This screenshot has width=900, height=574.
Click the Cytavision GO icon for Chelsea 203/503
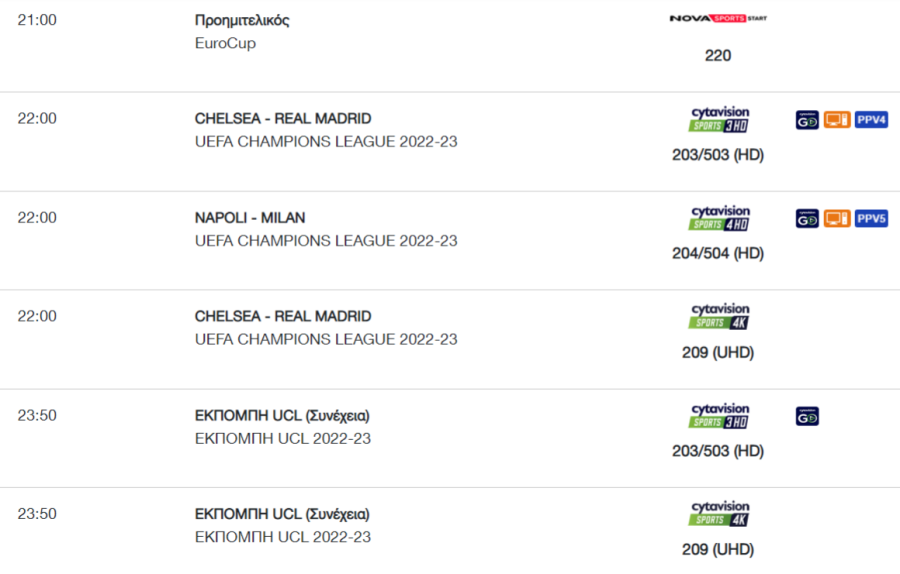[x=807, y=120]
